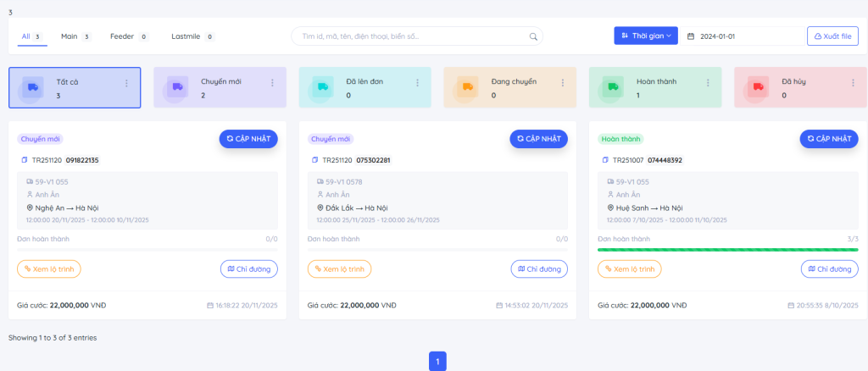Click the purple truck icon in Chuyến mới
The image size is (868, 371).
tap(177, 87)
